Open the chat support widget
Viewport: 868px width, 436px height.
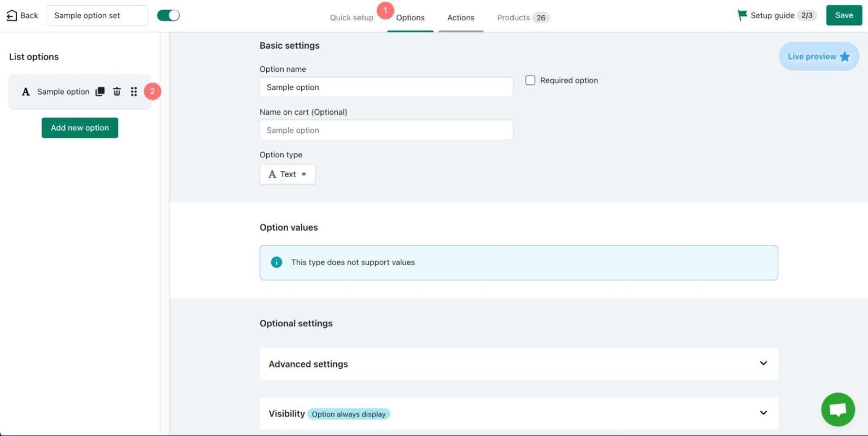(x=837, y=409)
